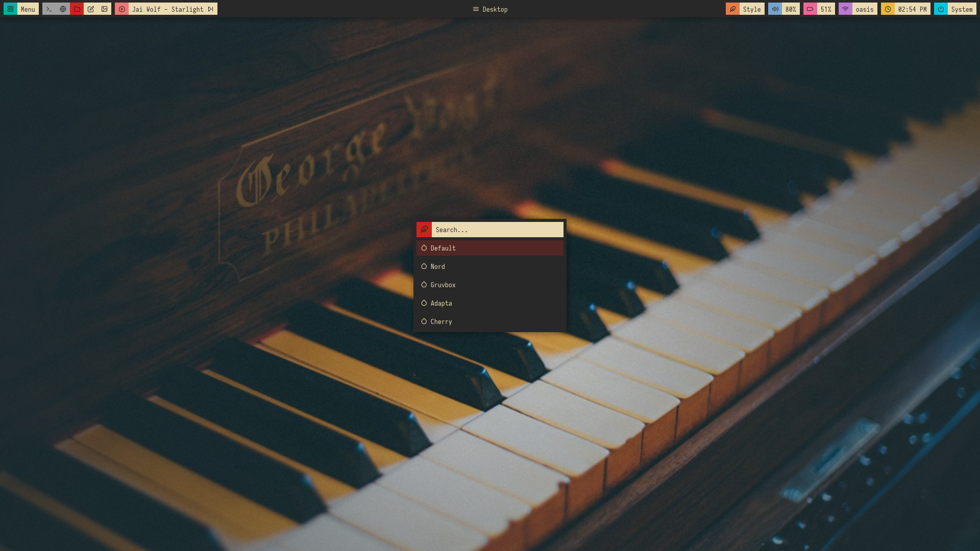Select the Adapta theme

[490, 303]
